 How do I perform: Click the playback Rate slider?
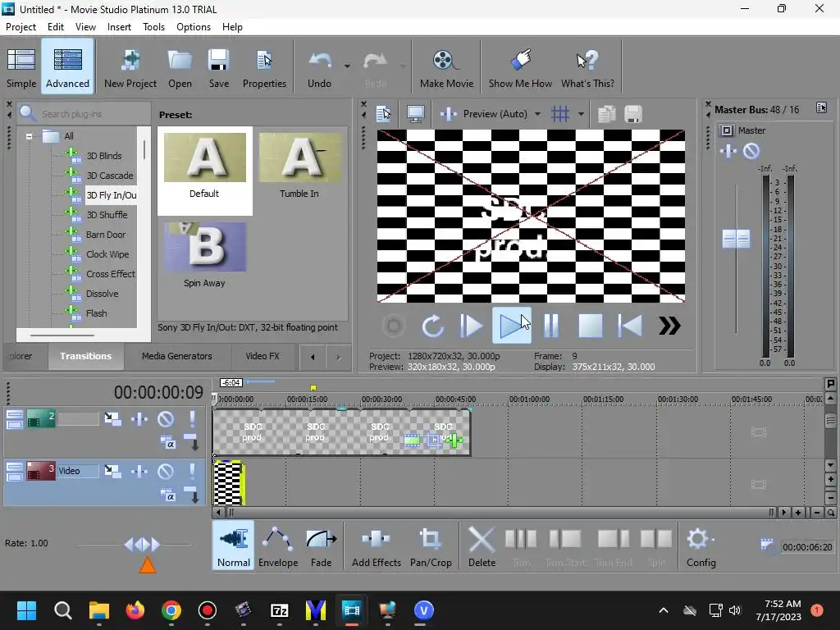coord(141,545)
